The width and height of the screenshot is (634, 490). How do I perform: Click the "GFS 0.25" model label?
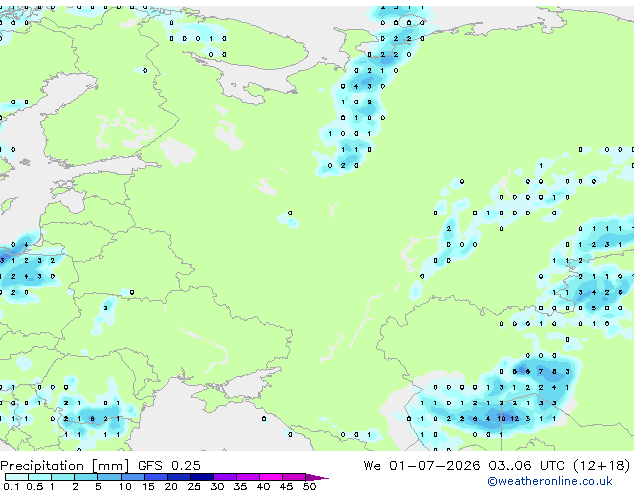click(169, 465)
